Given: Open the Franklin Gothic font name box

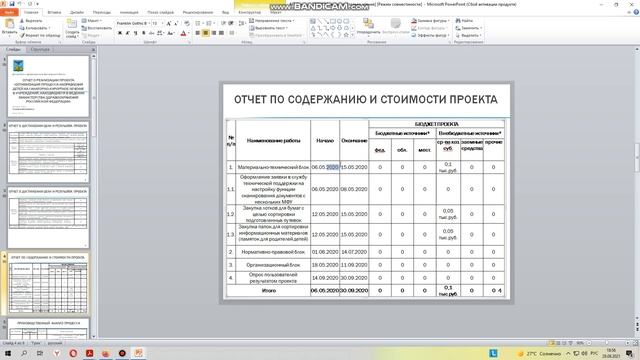Looking at the screenshot, I should 133,23.
